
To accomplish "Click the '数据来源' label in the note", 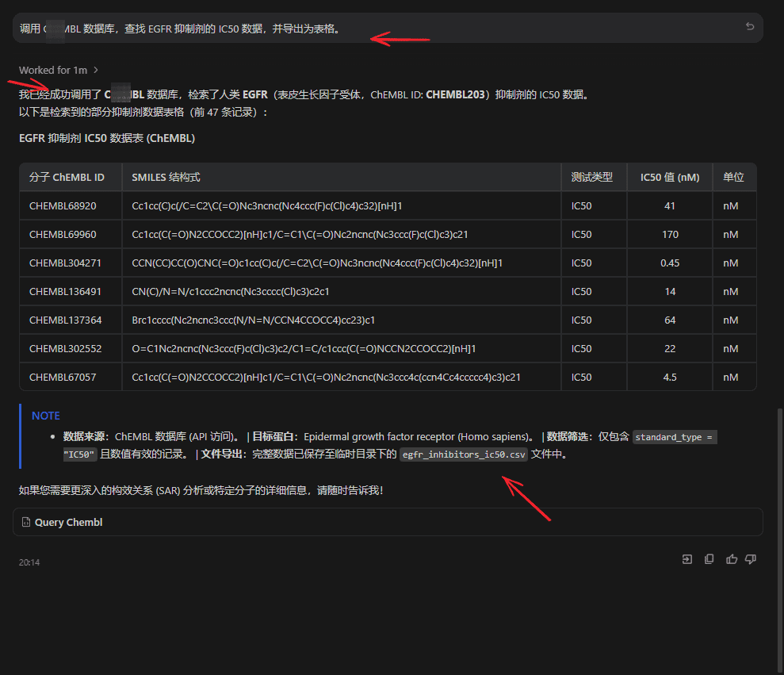I will click(x=83, y=436).
